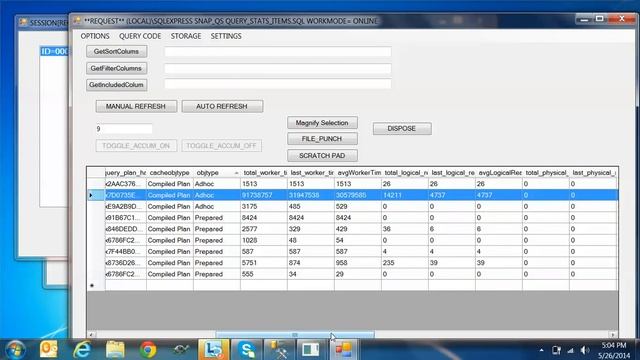
Task: Select the hash cell starting 8736D26
Action: coord(126,263)
